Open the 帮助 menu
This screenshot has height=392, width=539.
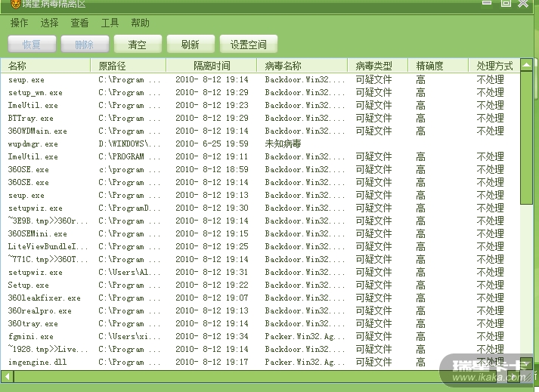click(x=140, y=23)
